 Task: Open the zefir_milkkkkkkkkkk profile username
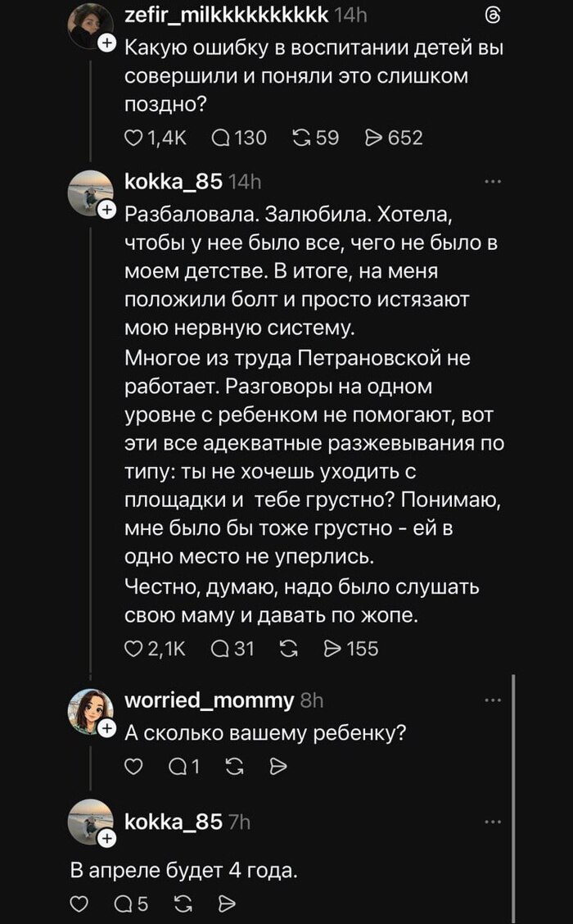pos(227,16)
